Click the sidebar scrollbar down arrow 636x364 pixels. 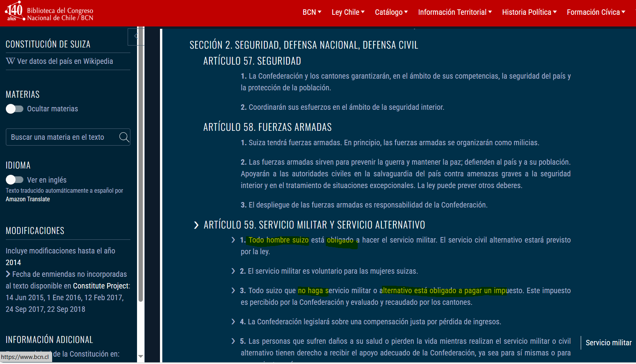click(x=141, y=357)
